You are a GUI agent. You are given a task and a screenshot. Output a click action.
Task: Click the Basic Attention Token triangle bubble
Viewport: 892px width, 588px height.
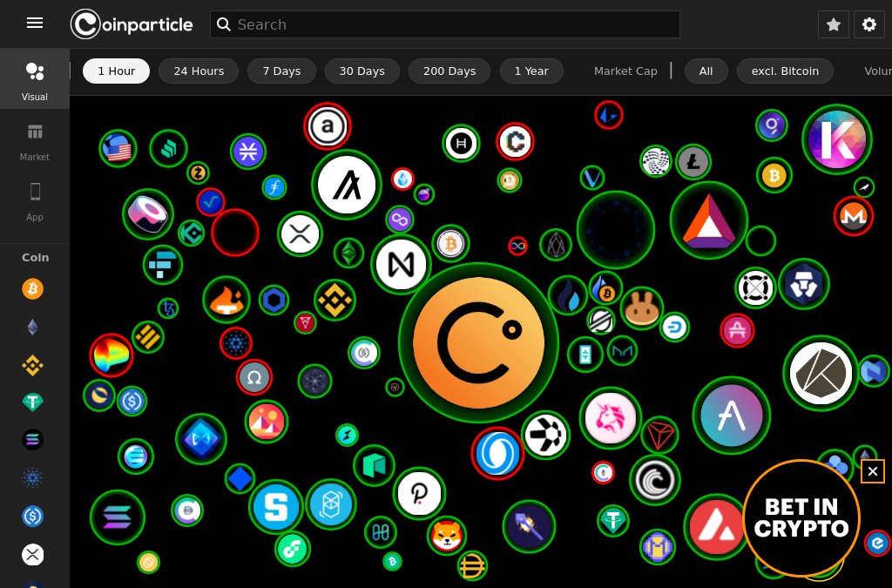709,220
